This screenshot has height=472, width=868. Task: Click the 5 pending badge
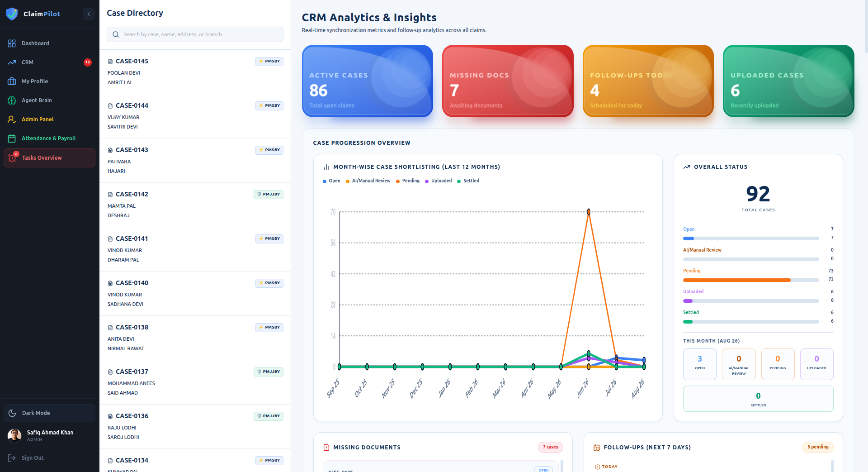click(x=818, y=447)
